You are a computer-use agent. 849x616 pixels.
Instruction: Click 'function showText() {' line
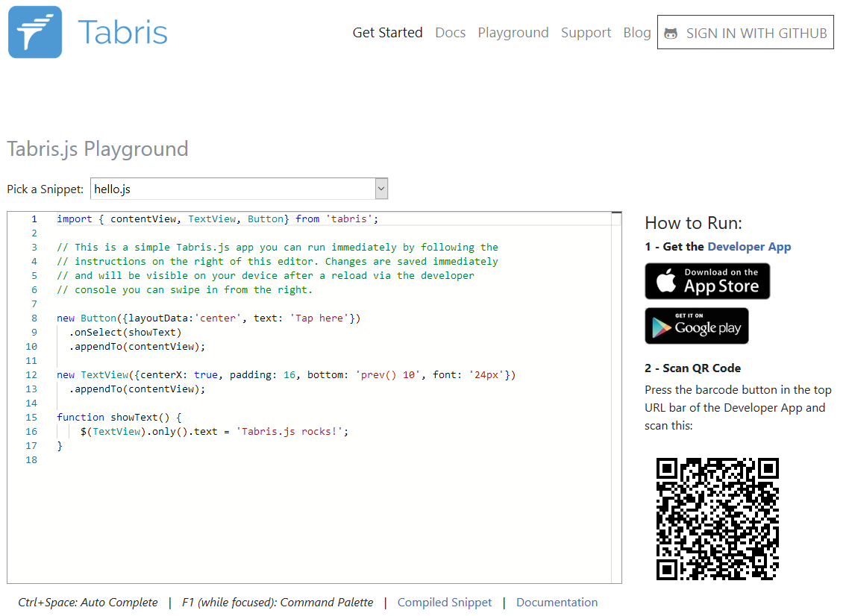tap(119, 418)
